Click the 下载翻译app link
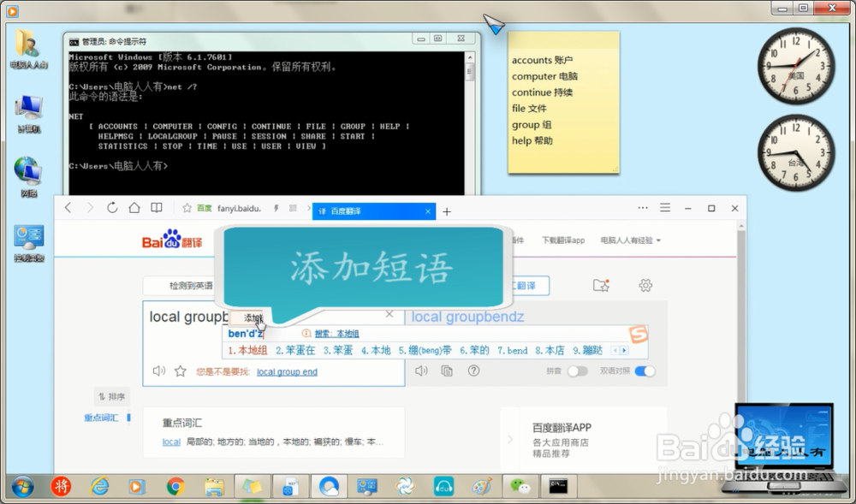The image size is (856, 504). coord(563,240)
